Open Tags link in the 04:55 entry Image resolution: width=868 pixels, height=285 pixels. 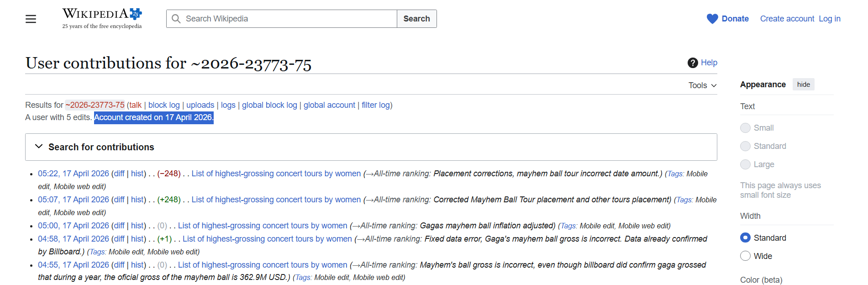tap(303, 277)
